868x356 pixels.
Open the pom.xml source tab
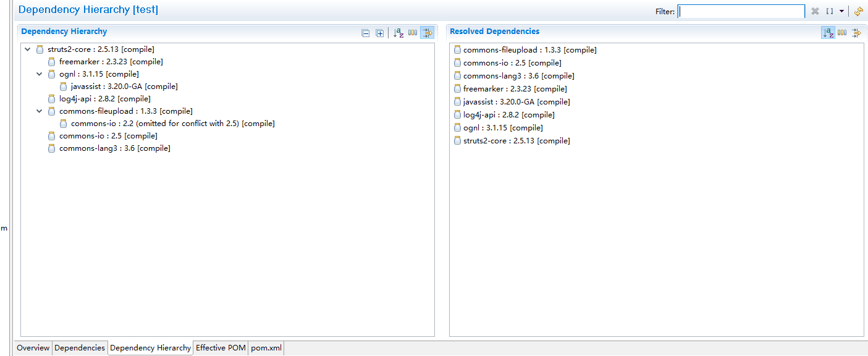click(x=266, y=348)
